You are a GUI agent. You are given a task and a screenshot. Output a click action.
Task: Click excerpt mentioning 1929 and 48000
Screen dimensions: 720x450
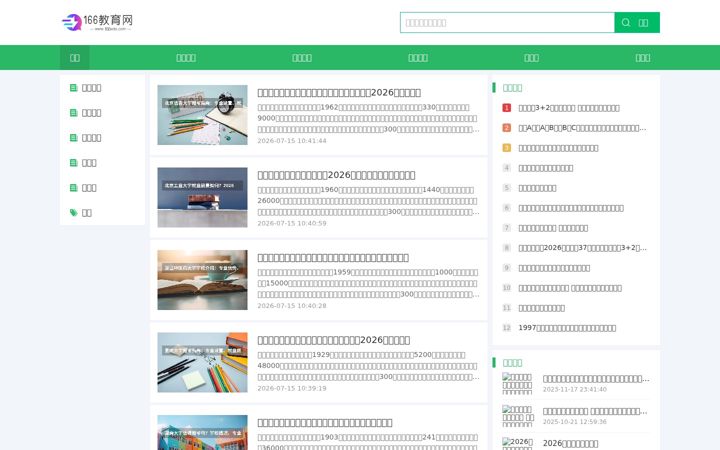tap(368, 366)
